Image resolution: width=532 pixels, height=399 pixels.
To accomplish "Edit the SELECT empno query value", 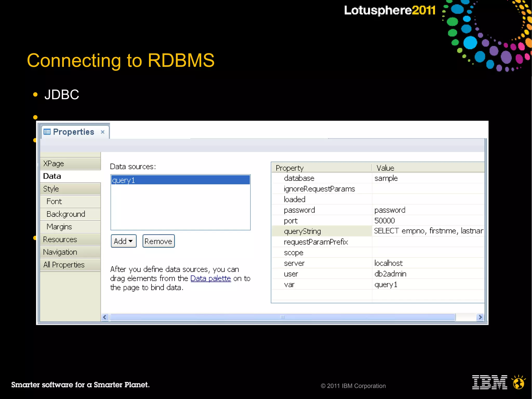I will tap(428, 231).
